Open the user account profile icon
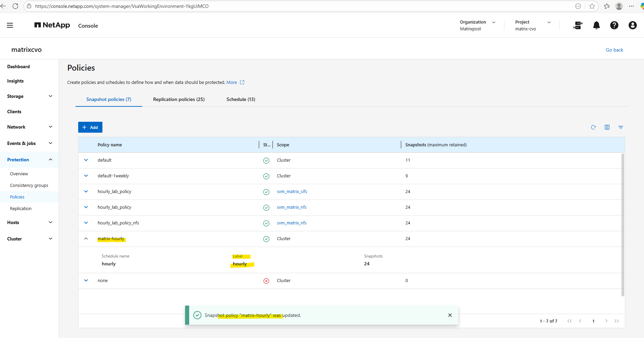This screenshot has width=644, height=338. [x=632, y=25]
